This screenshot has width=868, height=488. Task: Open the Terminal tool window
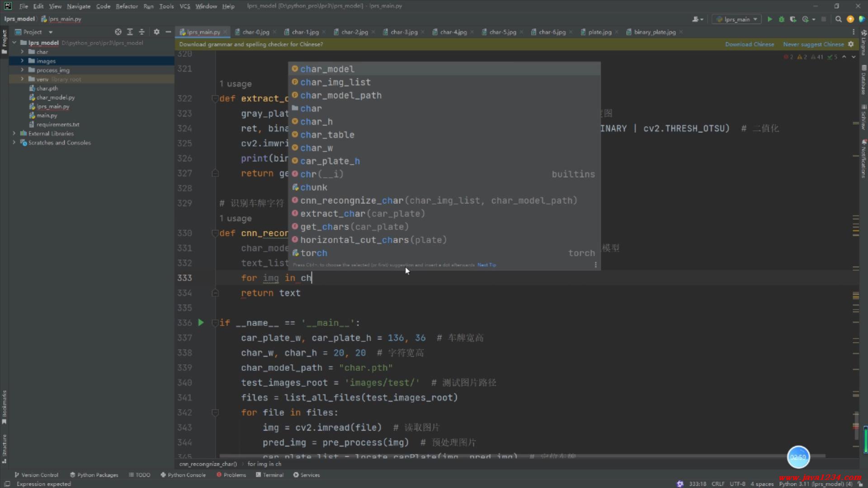[269, 475]
